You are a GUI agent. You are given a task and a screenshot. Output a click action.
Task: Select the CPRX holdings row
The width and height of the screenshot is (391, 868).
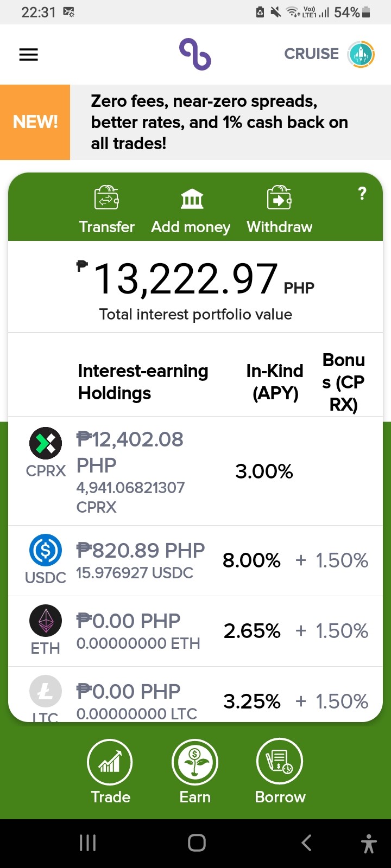pos(195,471)
